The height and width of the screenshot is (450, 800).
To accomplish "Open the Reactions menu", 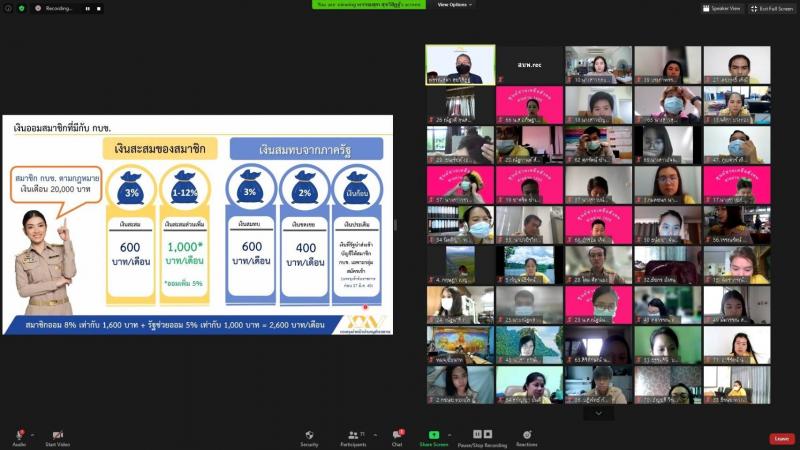I will [x=527, y=438].
